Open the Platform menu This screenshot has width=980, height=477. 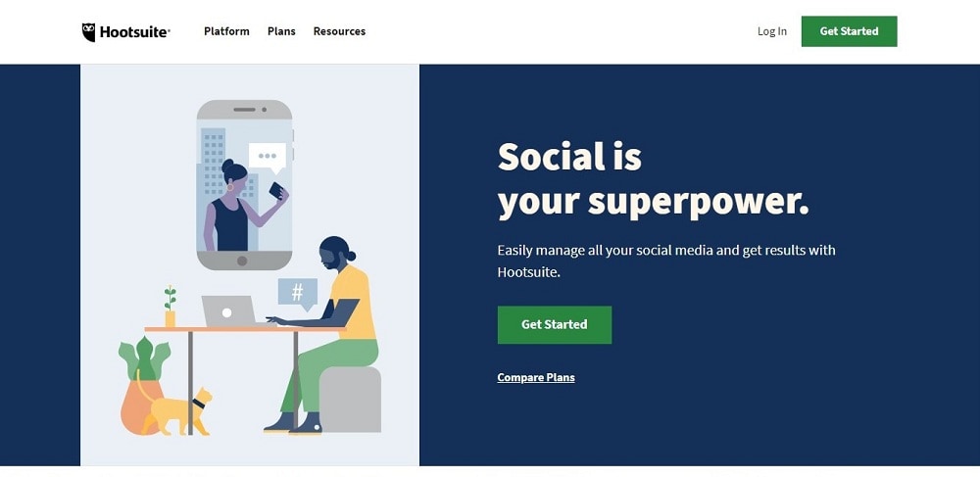tap(226, 31)
